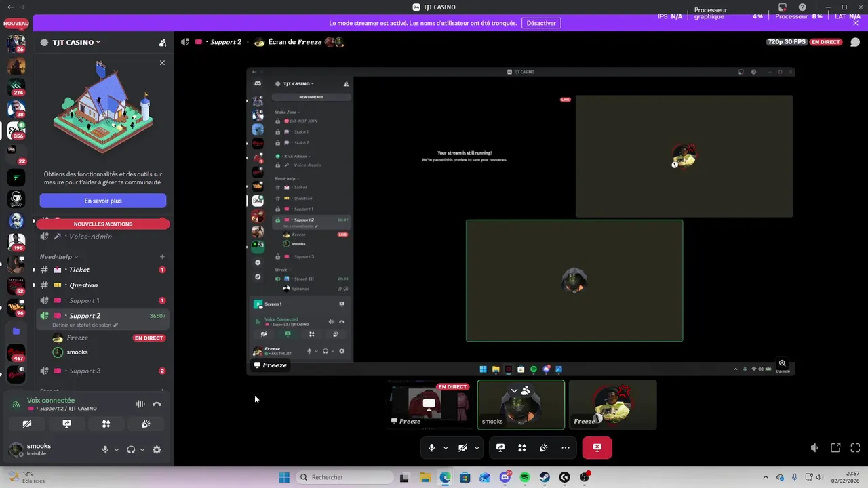The width and height of the screenshot is (868, 488).
Task: Dismiss the purple streamer mode banner
Action: pos(856,23)
